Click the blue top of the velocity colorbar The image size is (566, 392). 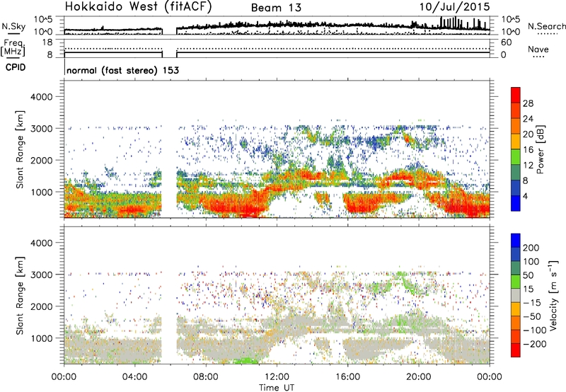coord(516,241)
